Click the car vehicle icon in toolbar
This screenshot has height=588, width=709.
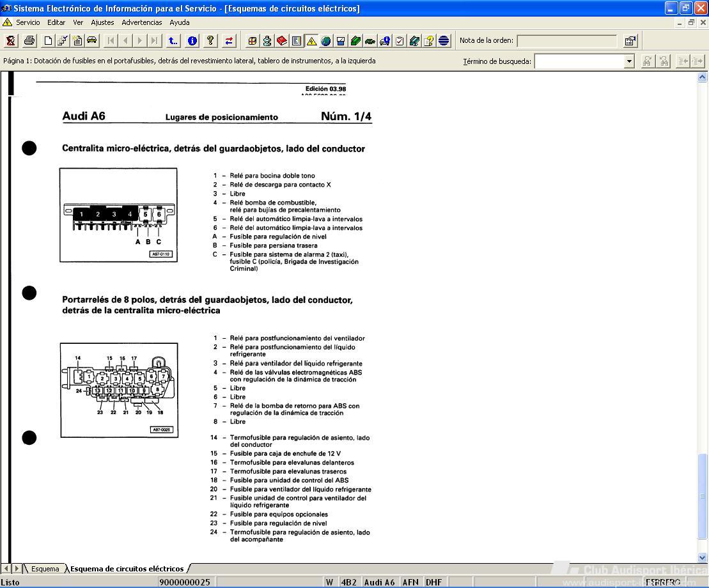point(92,41)
